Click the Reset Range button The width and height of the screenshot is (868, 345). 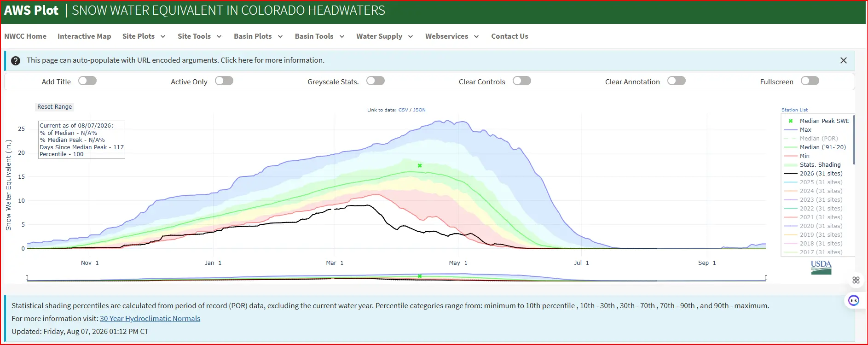[55, 107]
